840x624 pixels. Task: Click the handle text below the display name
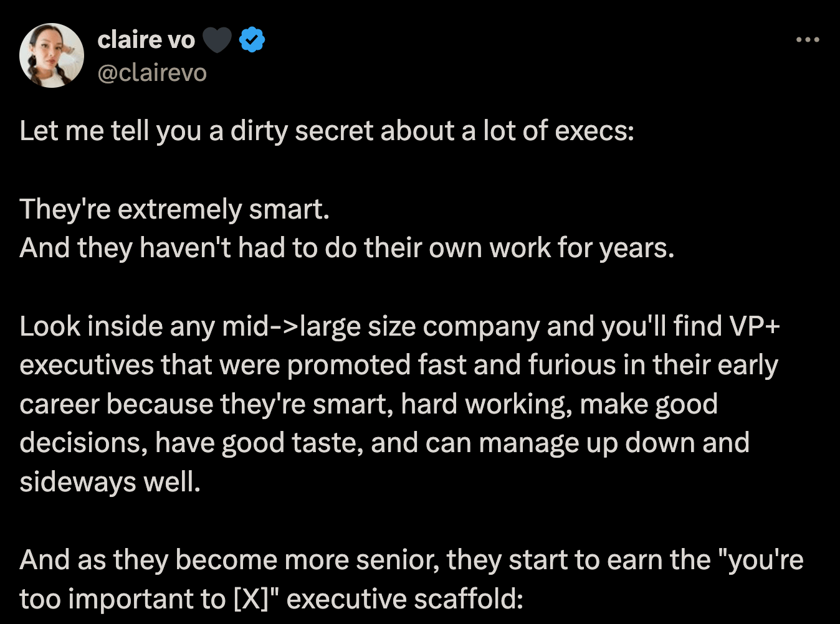151,73
